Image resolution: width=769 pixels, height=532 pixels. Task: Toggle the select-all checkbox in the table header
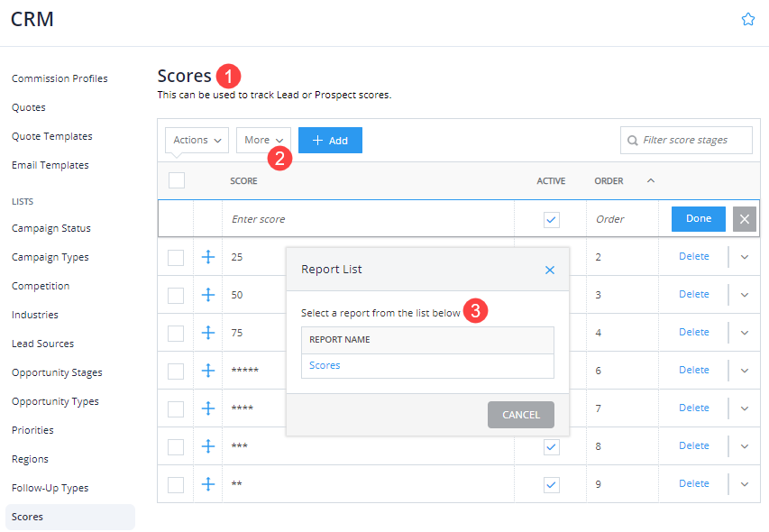pos(177,180)
